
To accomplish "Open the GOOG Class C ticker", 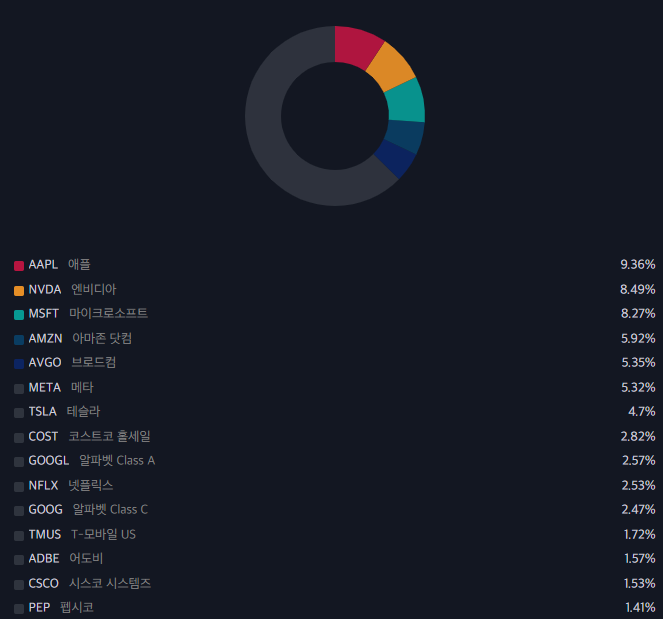I will [x=334, y=509].
